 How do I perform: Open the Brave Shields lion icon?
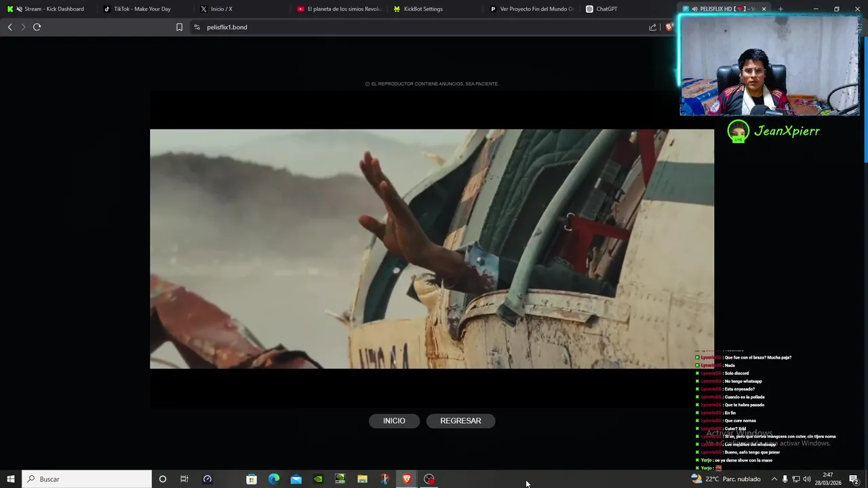pyautogui.click(x=669, y=27)
